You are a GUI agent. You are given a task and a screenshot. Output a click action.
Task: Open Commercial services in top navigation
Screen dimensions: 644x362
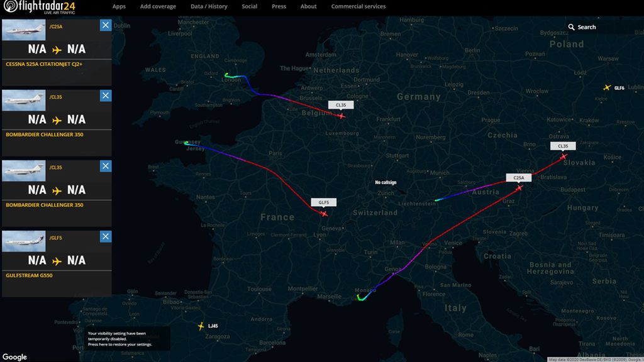358,6
